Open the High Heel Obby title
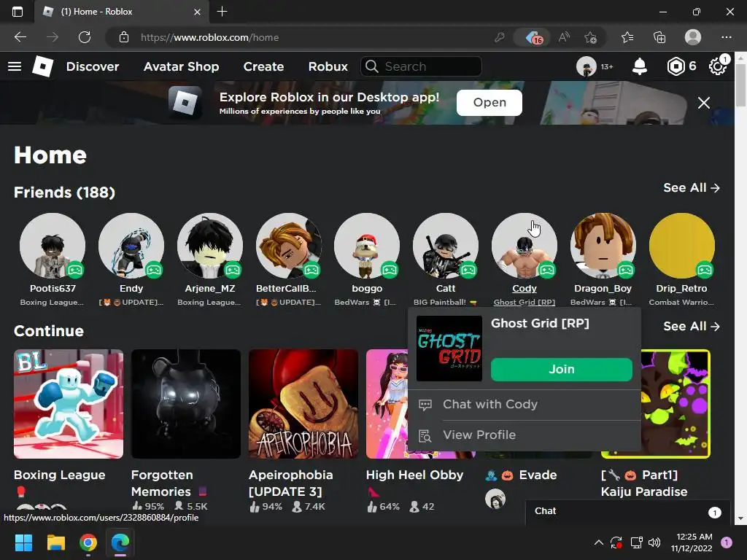 click(414, 475)
